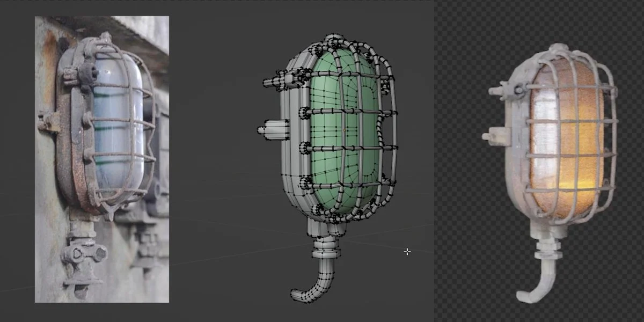
Task: Select the right cage bars on wireframe lamp
Action: [x=389, y=134]
